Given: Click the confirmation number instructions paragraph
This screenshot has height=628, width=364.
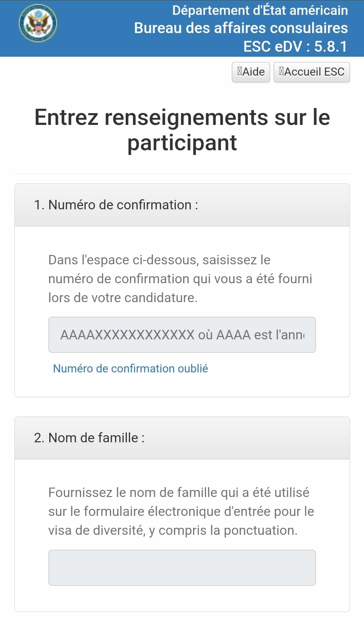Looking at the screenshot, I should (180, 279).
